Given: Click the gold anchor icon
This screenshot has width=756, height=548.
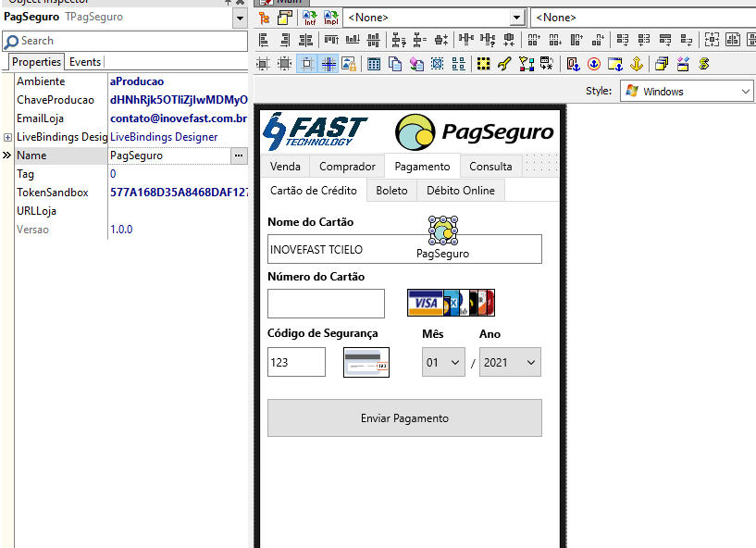Looking at the screenshot, I should pyautogui.click(x=637, y=64).
